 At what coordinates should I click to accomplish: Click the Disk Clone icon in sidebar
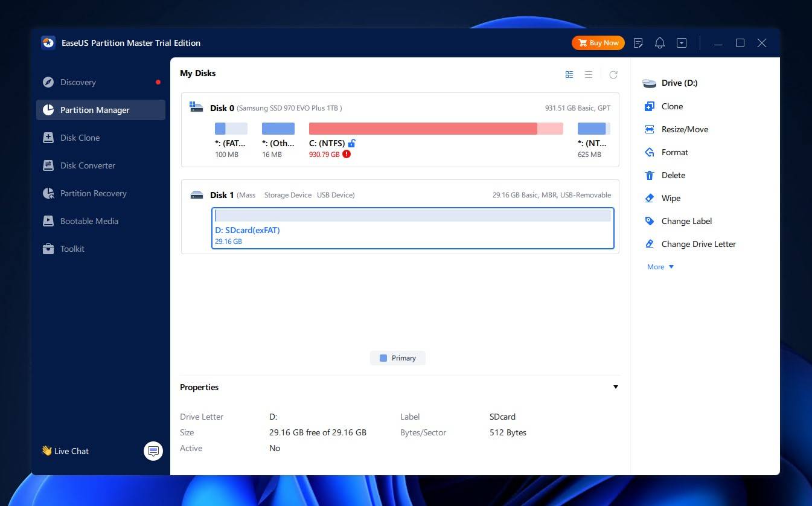[48, 138]
